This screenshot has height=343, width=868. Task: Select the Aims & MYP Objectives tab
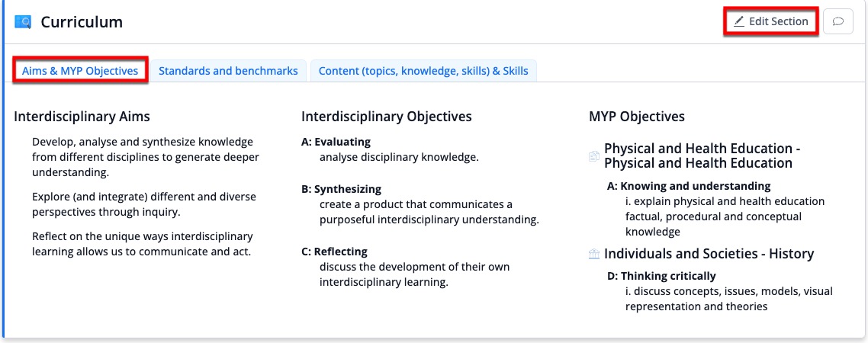[80, 71]
